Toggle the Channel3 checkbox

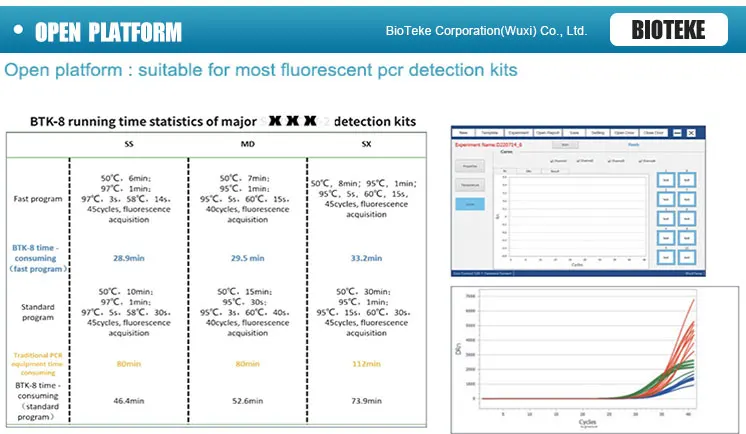pyautogui.click(x=616, y=161)
